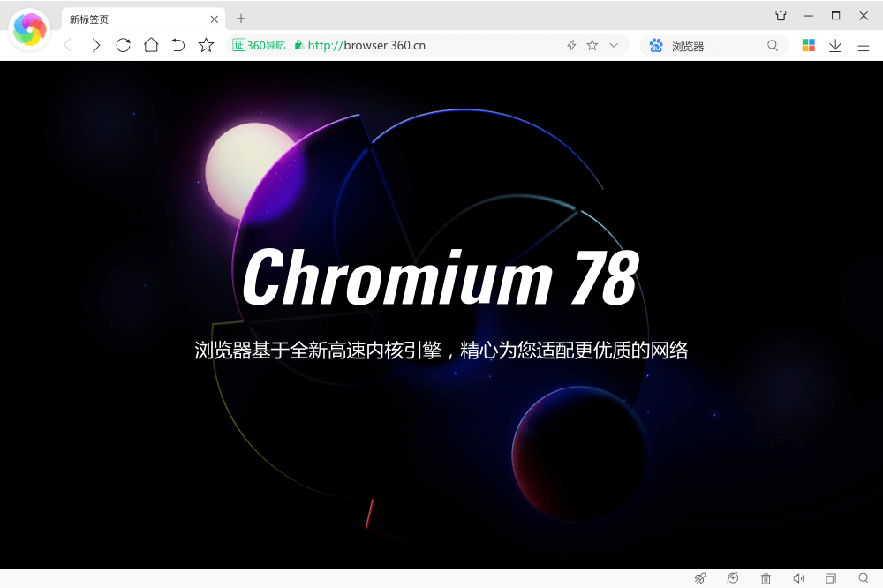Viewport: 883px width, 588px height.
Task: Open the 360 browser hamburger menu
Action: (864, 45)
